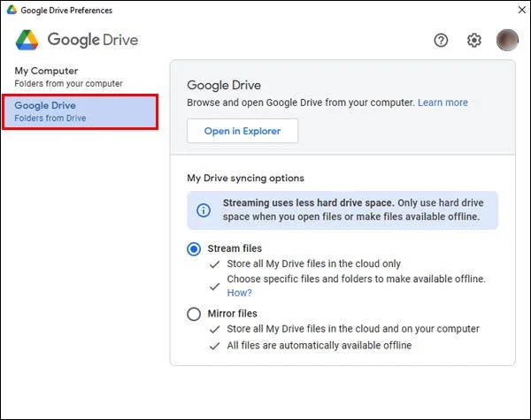Select Google Drive folders section
The width and height of the screenshot is (531, 420).
80,111
